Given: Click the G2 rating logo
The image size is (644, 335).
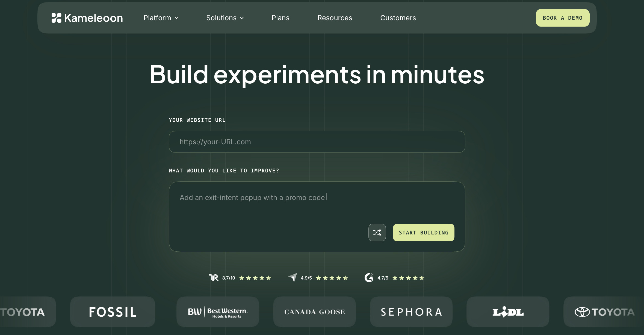Looking at the screenshot, I should point(369,278).
